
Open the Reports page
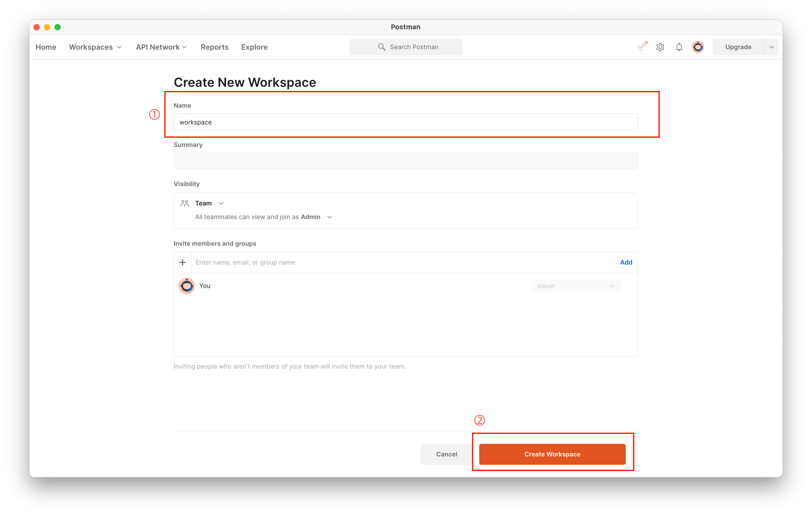215,47
